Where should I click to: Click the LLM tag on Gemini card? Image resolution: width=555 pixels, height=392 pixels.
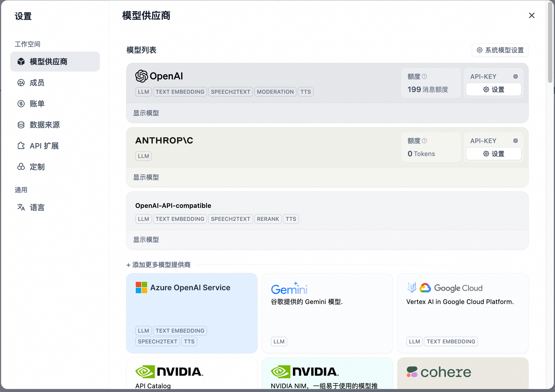coord(279,342)
